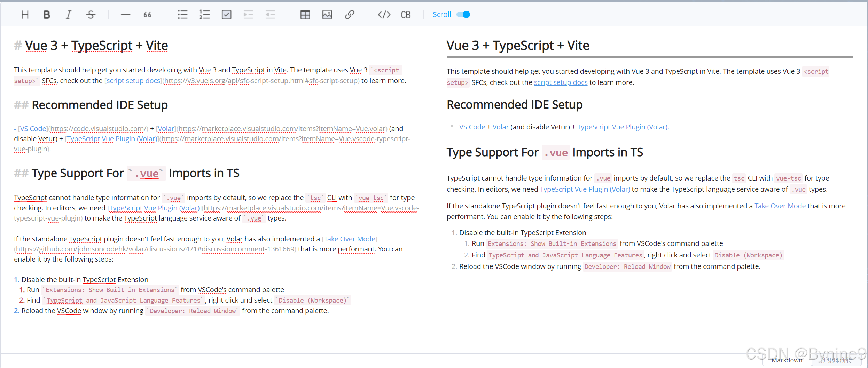Insert inline code with the </> icon
This screenshot has height=368, width=868.
pos(384,14)
